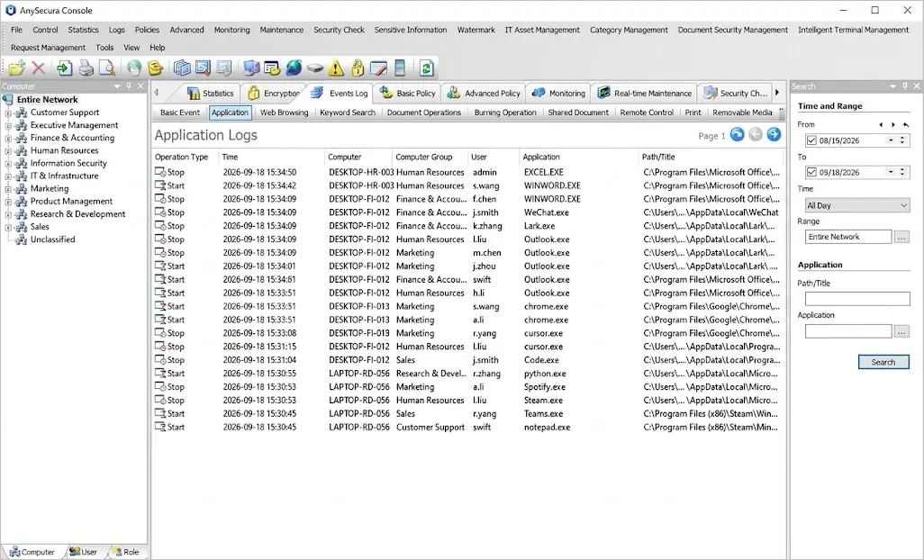Expand the Research & Development tree node

pyautogui.click(x=8, y=214)
